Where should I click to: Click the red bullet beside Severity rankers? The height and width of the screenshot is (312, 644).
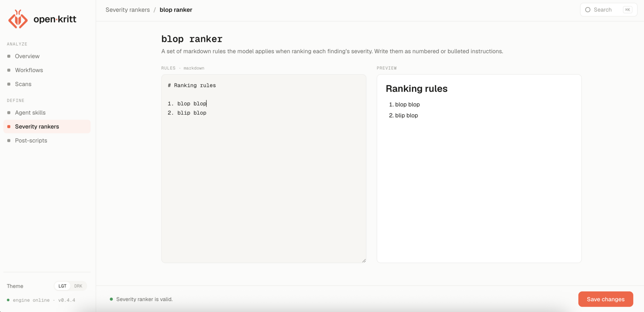tap(9, 127)
